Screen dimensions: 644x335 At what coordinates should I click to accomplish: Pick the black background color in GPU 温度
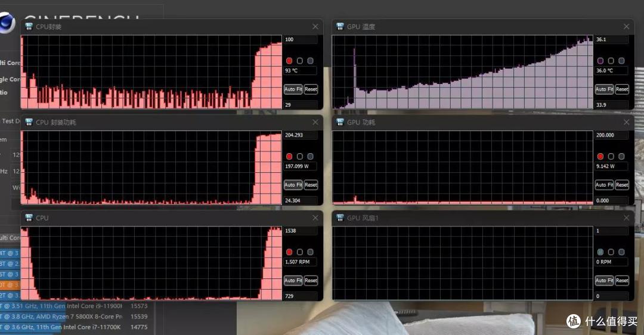click(611, 61)
